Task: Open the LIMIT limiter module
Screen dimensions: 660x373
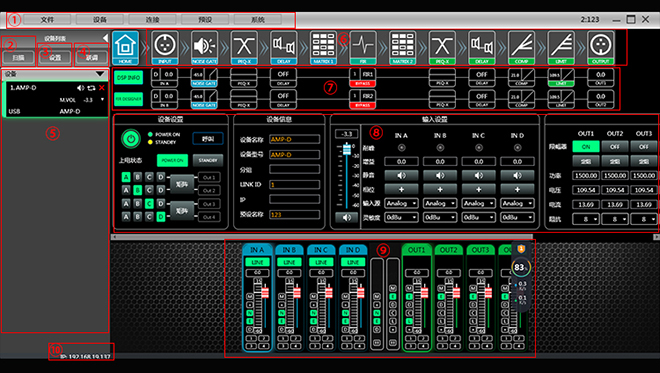Action: (x=561, y=47)
